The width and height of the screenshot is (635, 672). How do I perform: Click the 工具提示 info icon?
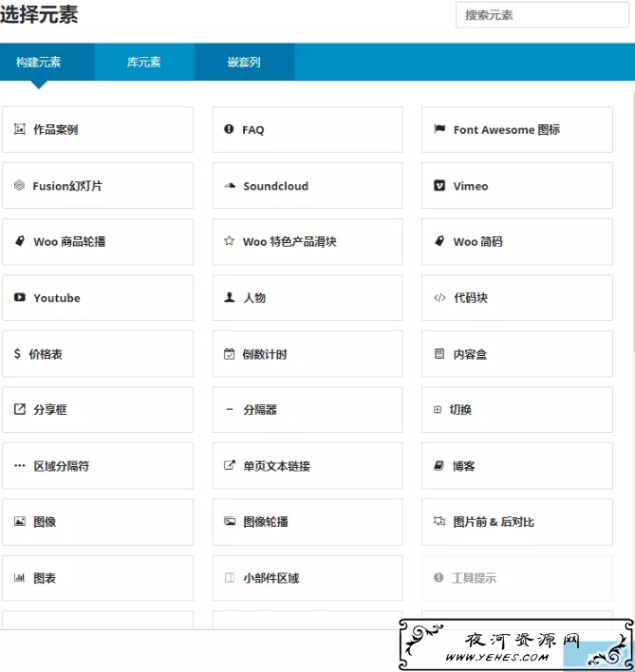point(439,578)
